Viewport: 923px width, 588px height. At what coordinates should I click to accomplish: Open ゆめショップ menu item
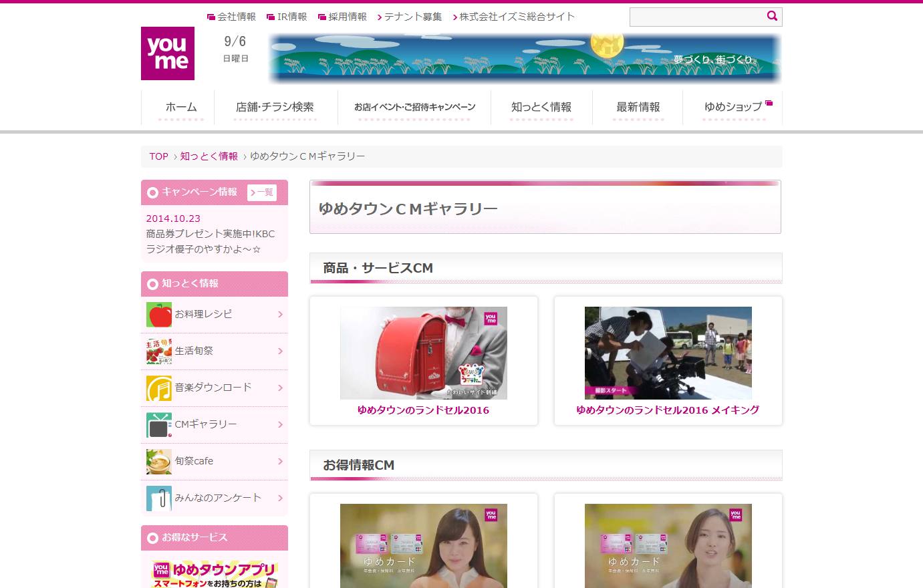[733, 107]
